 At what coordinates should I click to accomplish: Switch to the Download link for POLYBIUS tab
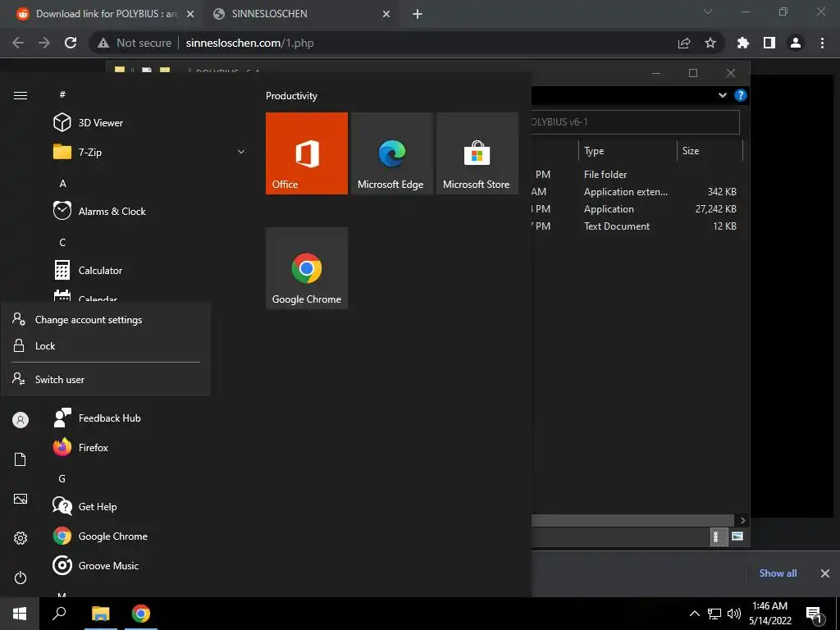click(106, 14)
